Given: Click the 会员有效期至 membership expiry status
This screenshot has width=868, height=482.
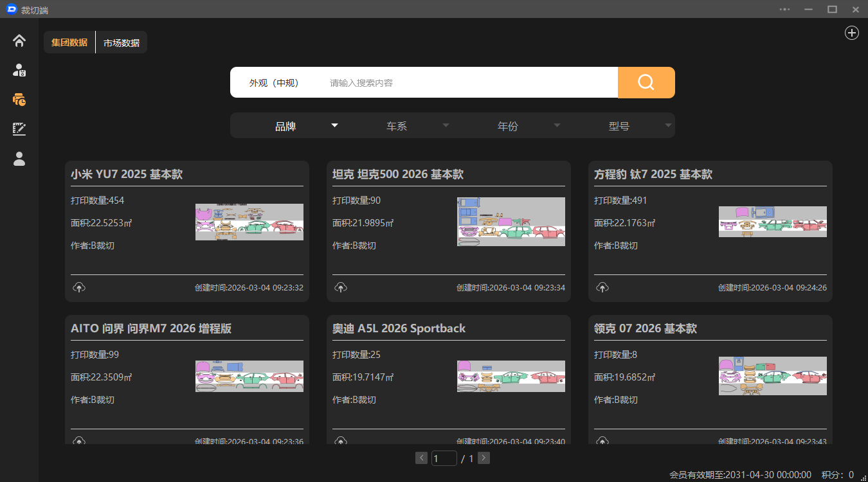Looking at the screenshot, I should (x=740, y=475).
